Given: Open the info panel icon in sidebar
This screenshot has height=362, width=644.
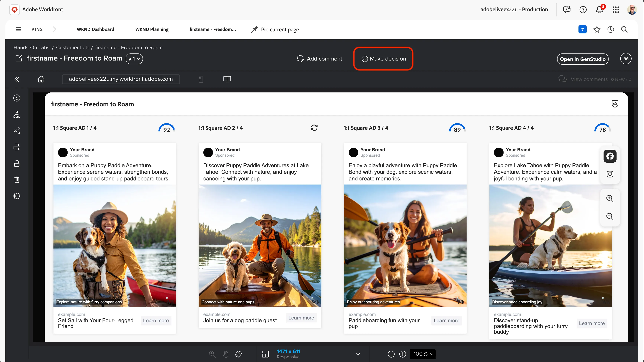Looking at the screenshot, I should [17, 98].
